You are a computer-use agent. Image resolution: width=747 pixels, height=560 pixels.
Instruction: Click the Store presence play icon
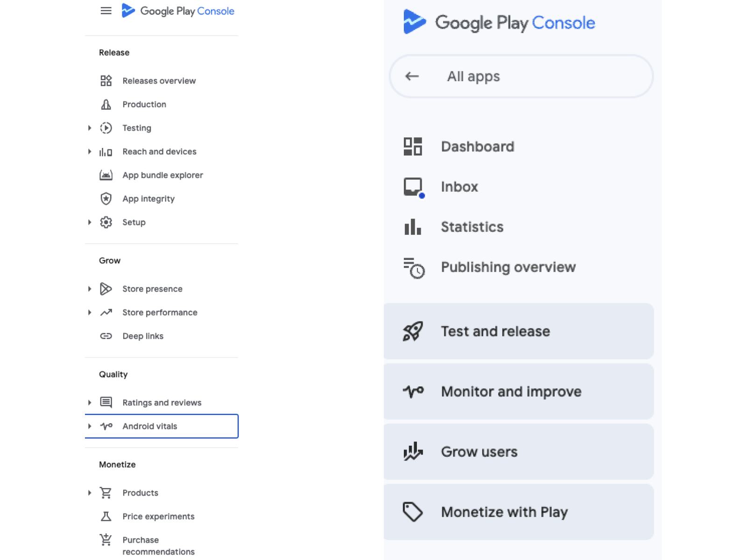106,289
